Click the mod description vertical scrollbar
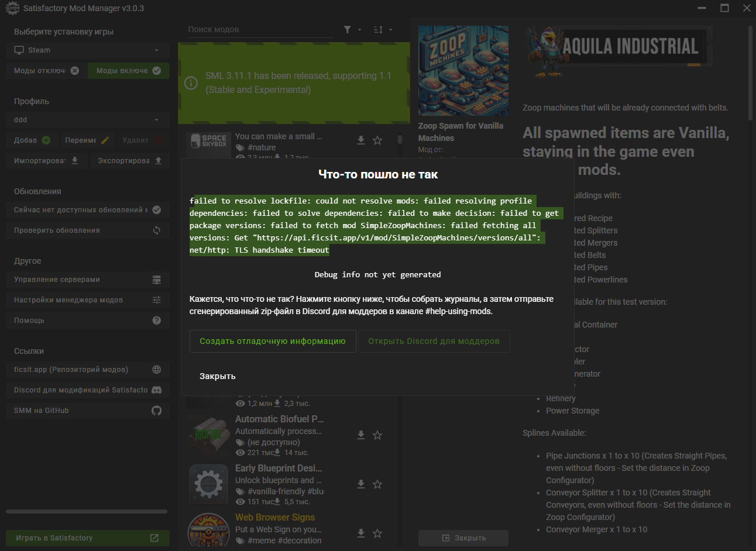Image resolution: width=756 pixels, height=551 pixels. click(x=750, y=73)
